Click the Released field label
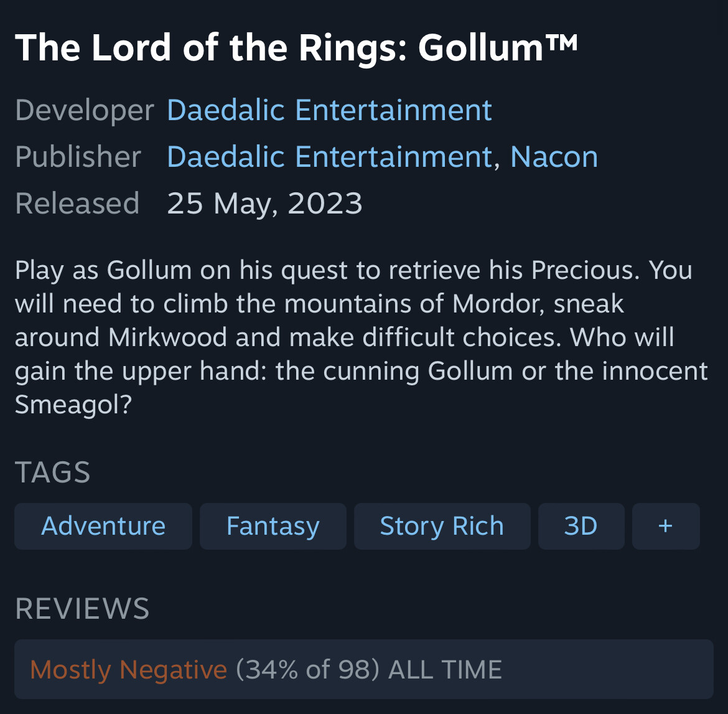 pos(77,204)
